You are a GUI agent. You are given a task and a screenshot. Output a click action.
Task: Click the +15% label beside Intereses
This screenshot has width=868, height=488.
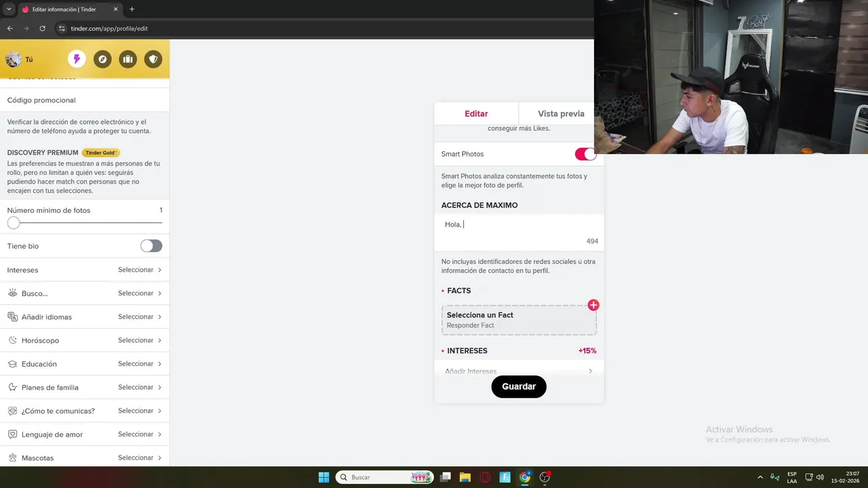587,351
